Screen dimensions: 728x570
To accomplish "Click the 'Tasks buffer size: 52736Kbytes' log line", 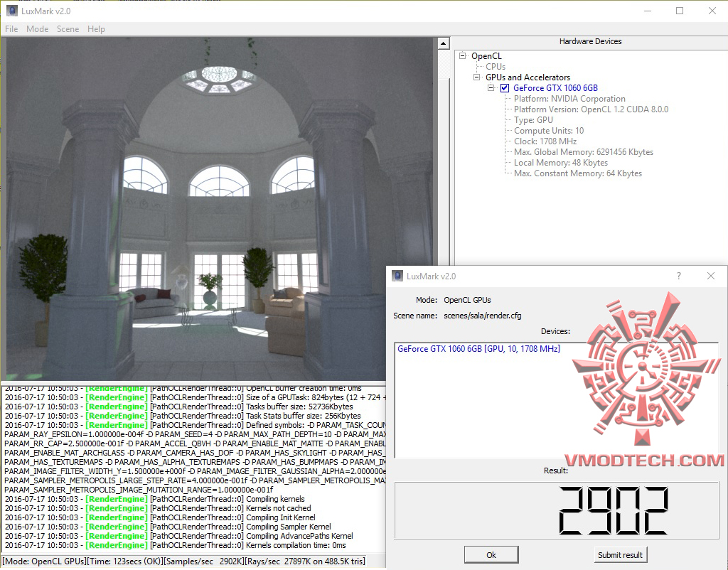I will coord(178,406).
